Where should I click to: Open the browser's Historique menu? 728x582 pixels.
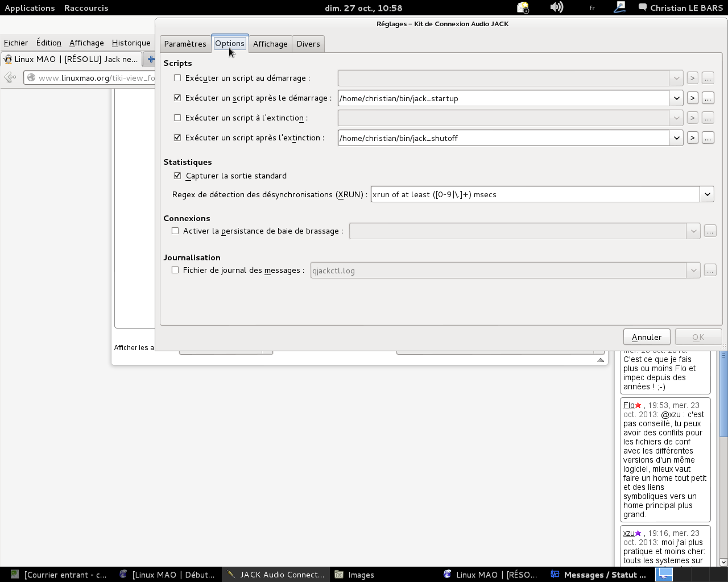(x=131, y=43)
